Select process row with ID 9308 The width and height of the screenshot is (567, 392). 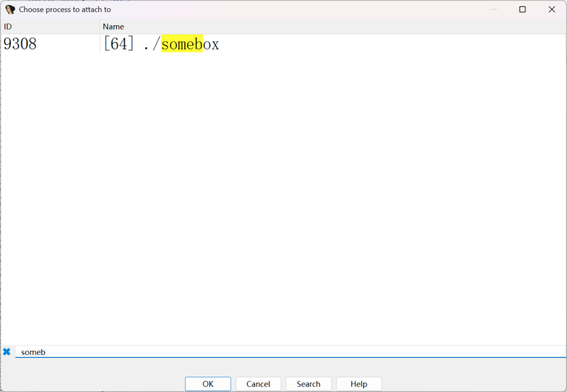coord(283,44)
